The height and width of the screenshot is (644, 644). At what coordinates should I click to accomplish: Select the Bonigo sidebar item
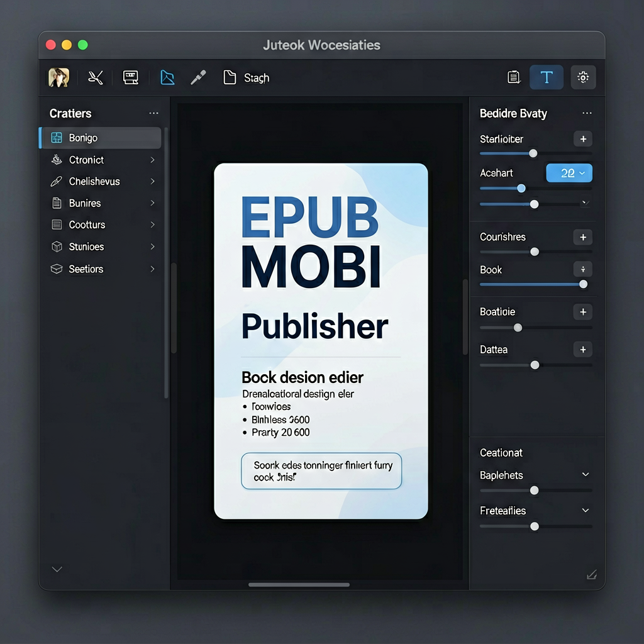101,138
